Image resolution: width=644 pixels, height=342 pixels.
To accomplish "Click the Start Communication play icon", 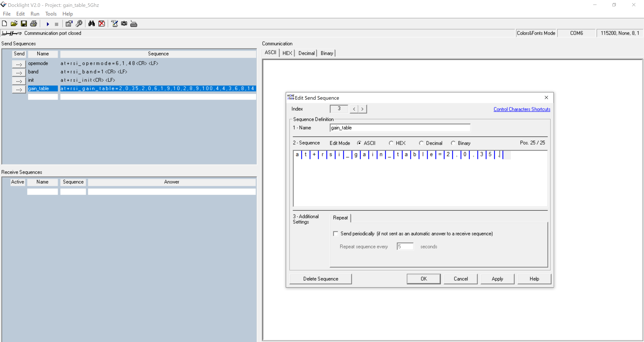I will pos(48,24).
